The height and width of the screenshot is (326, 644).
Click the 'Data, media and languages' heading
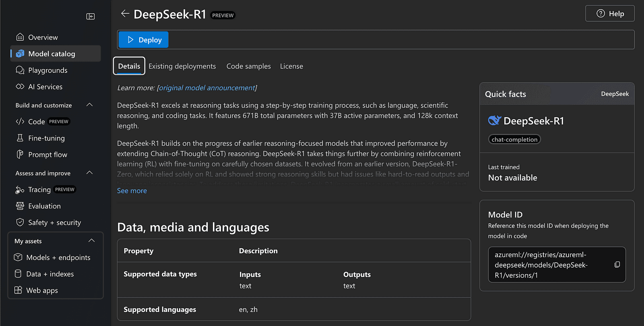[x=193, y=227]
